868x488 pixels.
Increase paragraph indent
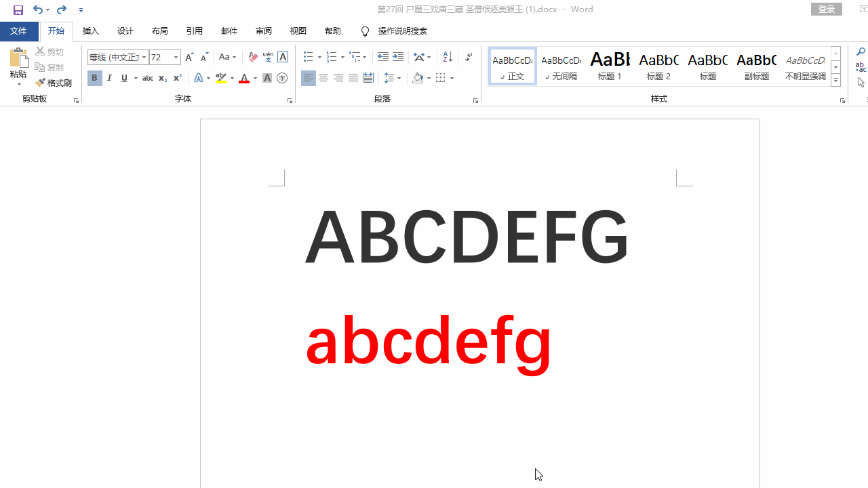pos(398,58)
